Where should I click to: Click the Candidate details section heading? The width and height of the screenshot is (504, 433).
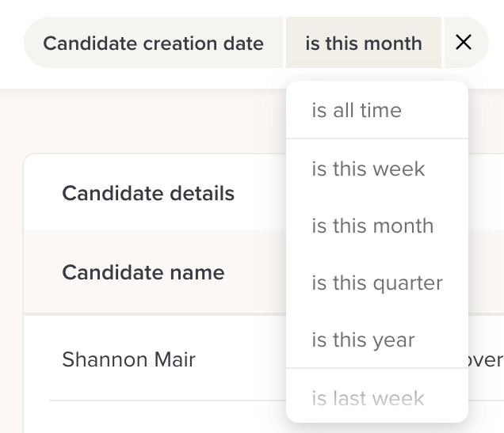point(148,193)
